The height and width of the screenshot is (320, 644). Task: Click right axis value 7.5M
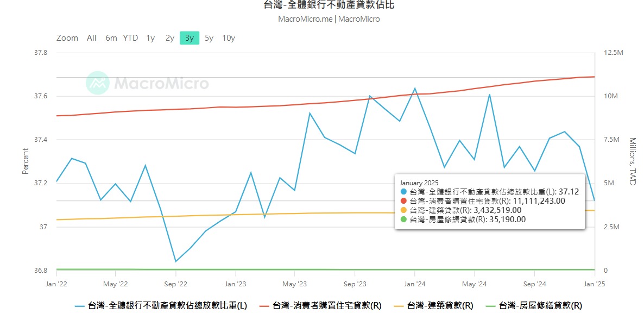coord(613,140)
